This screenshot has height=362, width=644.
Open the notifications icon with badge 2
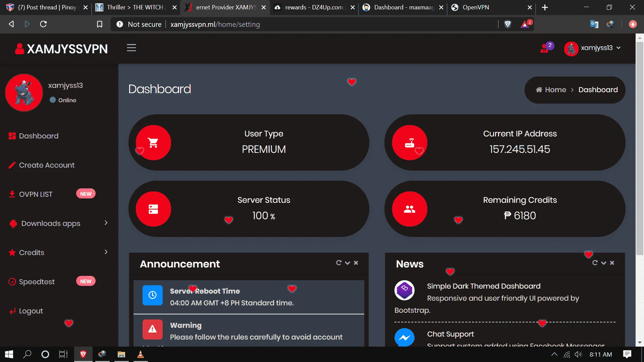(x=546, y=48)
